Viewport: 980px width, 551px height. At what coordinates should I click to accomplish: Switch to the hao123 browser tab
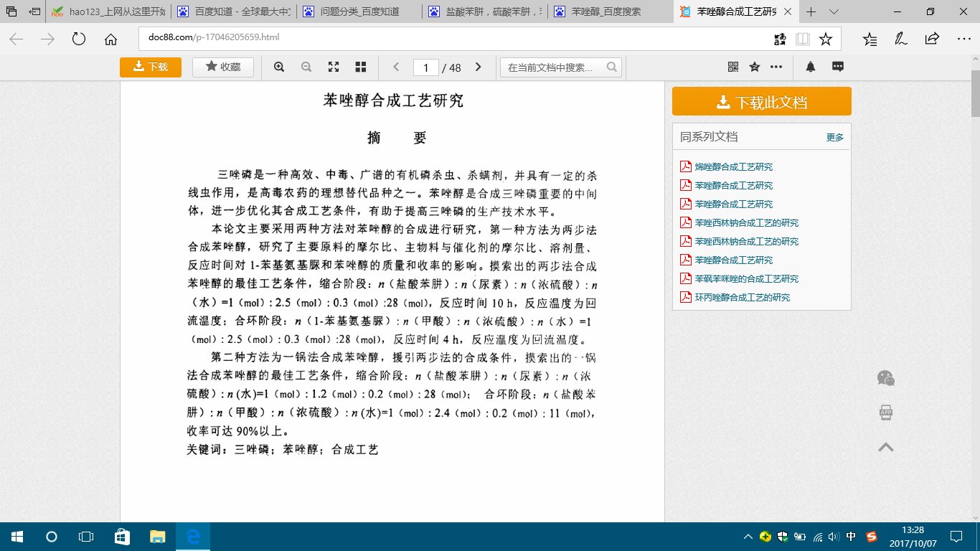click(x=108, y=11)
